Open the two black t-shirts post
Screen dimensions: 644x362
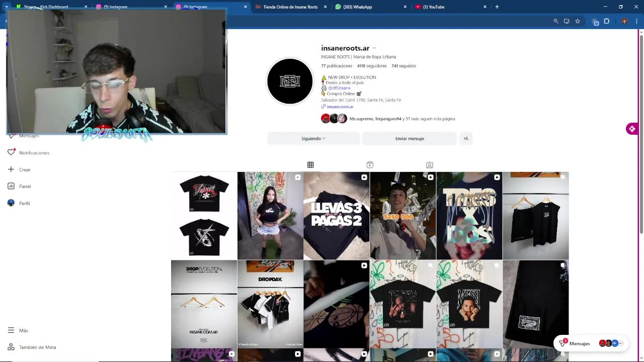pyautogui.click(x=204, y=216)
